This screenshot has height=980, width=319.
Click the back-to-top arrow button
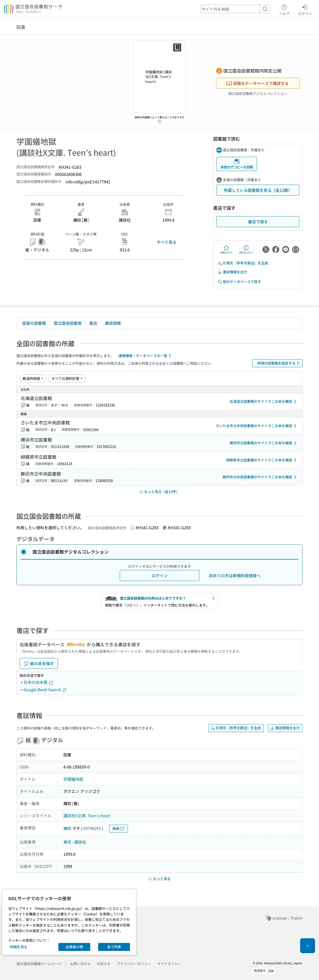(x=307, y=945)
